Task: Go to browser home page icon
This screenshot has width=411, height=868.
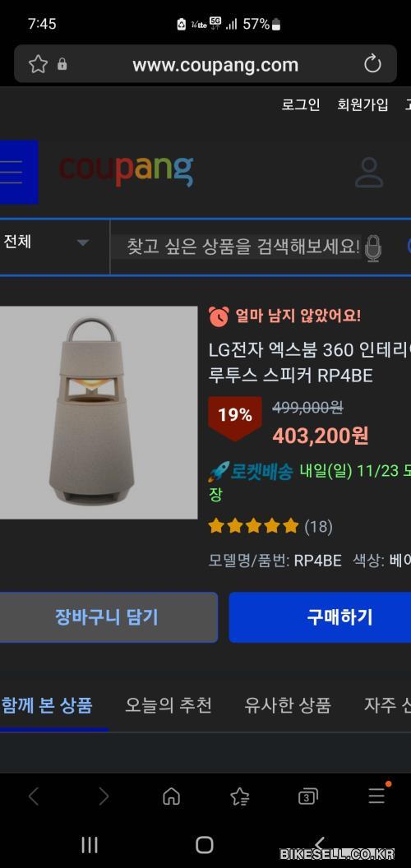Action: pyautogui.click(x=171, y=796)
